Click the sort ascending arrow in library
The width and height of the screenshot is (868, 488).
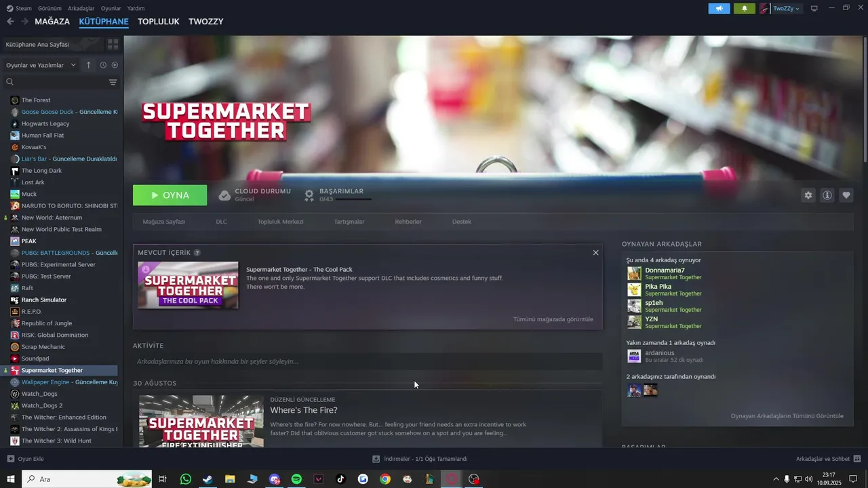[88, 65]
